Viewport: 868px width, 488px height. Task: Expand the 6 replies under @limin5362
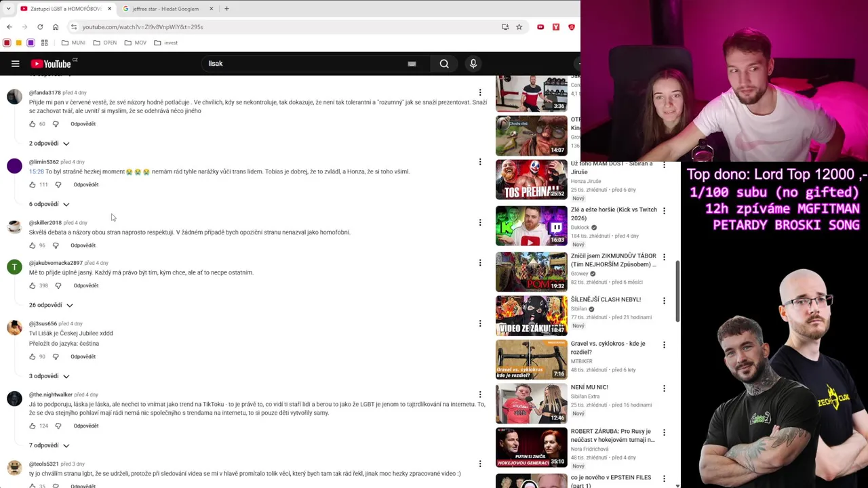(49, 204)
